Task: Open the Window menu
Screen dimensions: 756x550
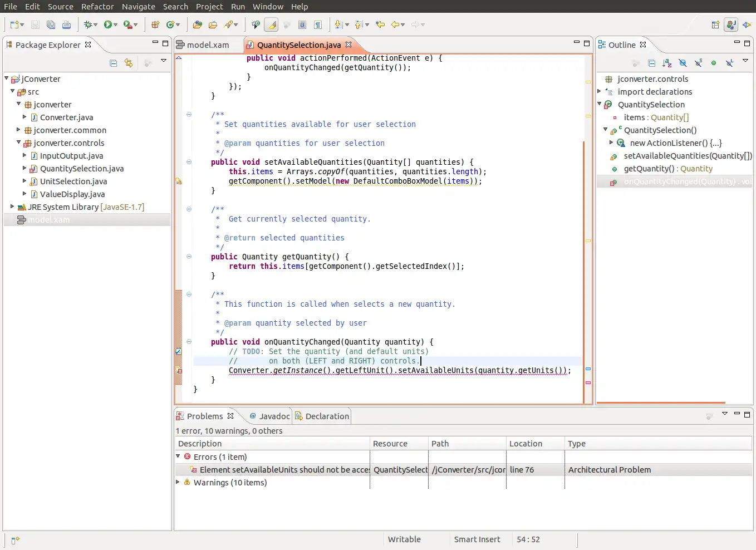Action: 268,7
